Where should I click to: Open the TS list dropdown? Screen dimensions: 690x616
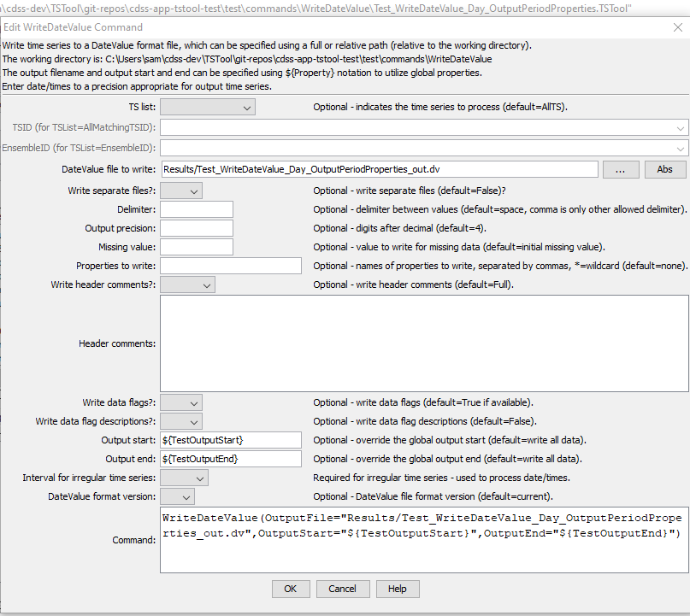click(x=207, y=107)
